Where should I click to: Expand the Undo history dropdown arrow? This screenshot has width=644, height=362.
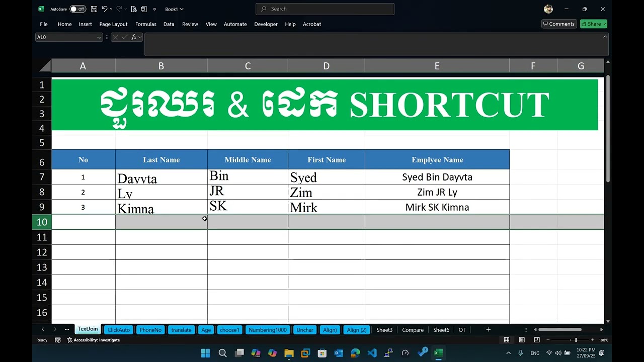coord(111,9)
